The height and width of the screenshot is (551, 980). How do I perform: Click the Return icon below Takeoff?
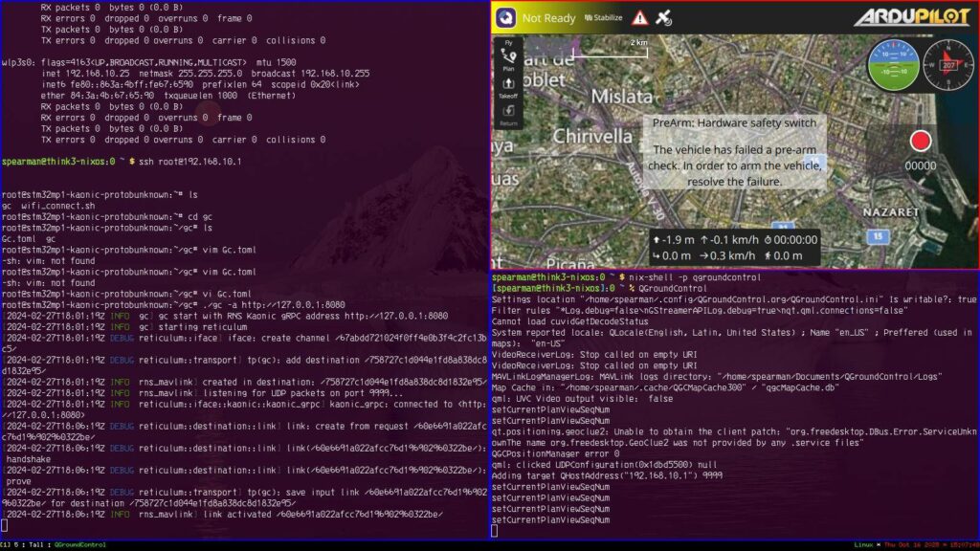pos(508,110)
